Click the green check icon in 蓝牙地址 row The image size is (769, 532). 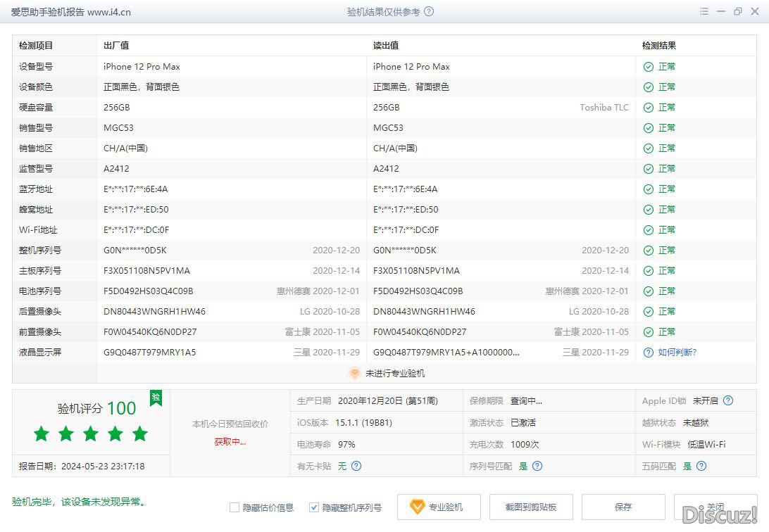click(x=649, y=189)
